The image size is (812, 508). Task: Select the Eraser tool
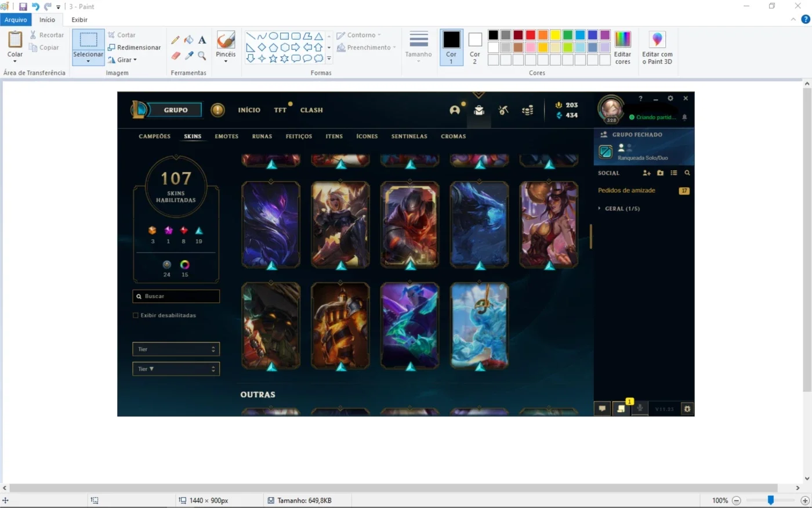click(175, 56)
